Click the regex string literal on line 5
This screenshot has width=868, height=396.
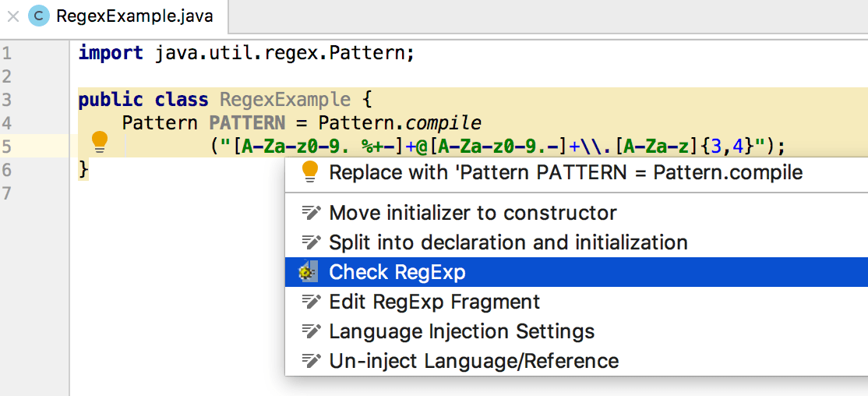[492, 147]
